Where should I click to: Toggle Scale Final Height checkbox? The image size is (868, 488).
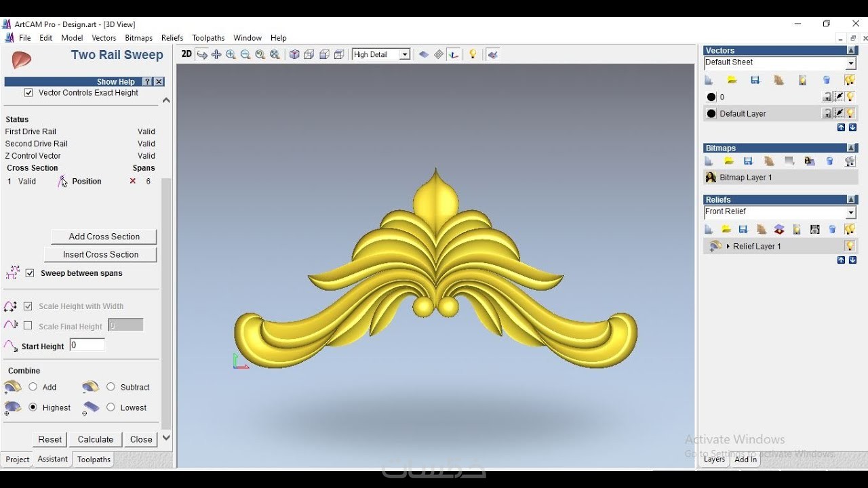(28, 326)
